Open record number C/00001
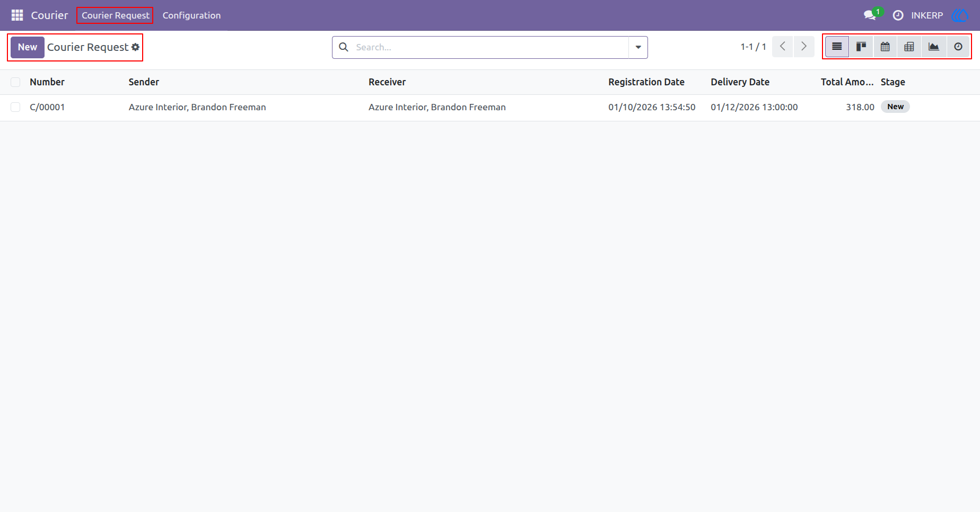The height and width of the screenshot is (512, 980). [47, 107]
